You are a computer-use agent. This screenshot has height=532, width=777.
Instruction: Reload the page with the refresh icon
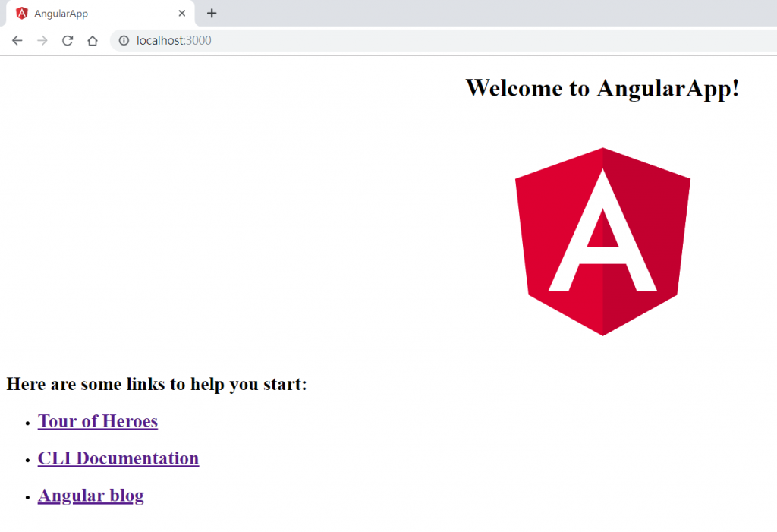point(68,41)
